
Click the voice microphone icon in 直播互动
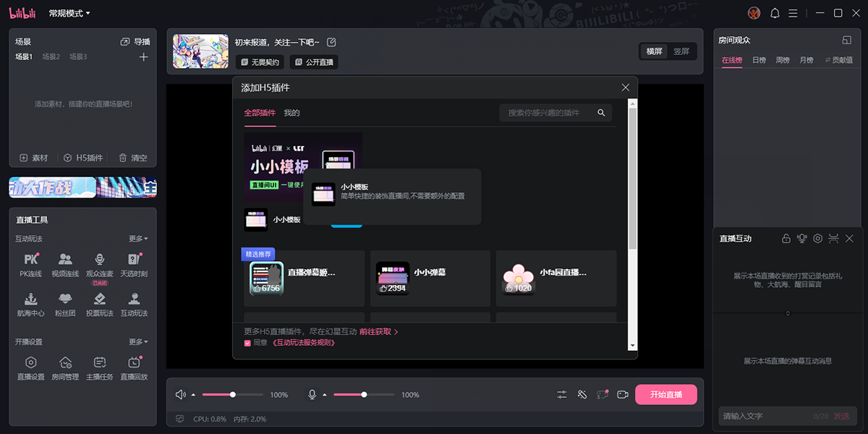pyautogui.click(x=802, y=238)
